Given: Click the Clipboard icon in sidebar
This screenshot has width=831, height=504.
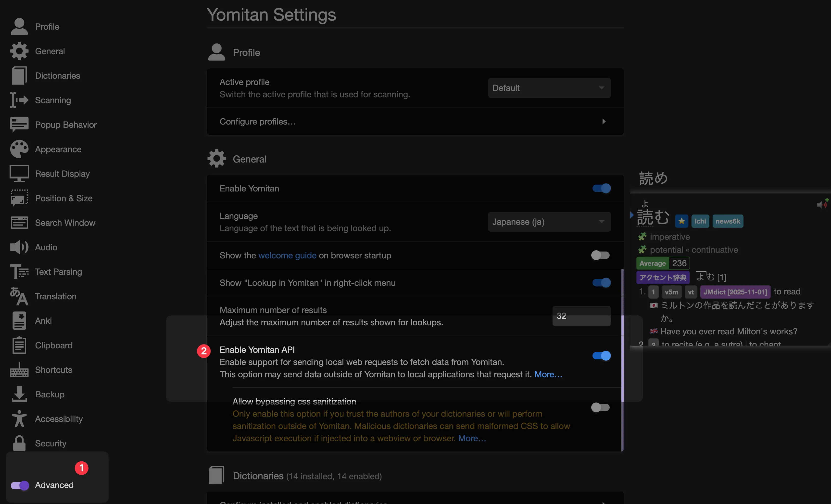Looking at the screenshot, I should [x=19, y=345].
